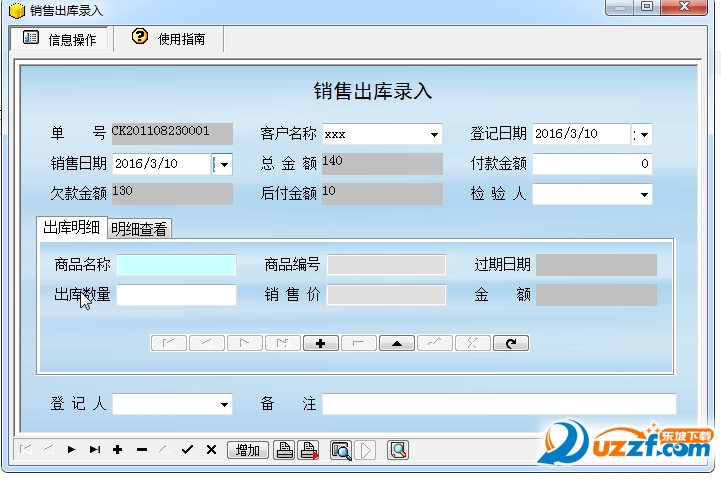The width and height of the screenshot is (721, 481).
Task: Go to previous record in bottom navigator
Action: click(x=48, y=449)
